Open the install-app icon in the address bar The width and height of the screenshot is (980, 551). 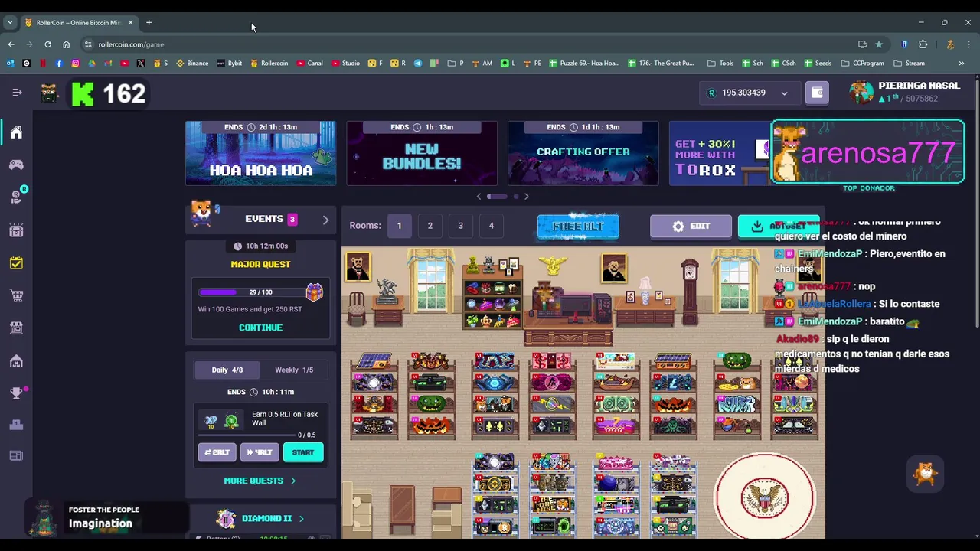coord(862,44)
